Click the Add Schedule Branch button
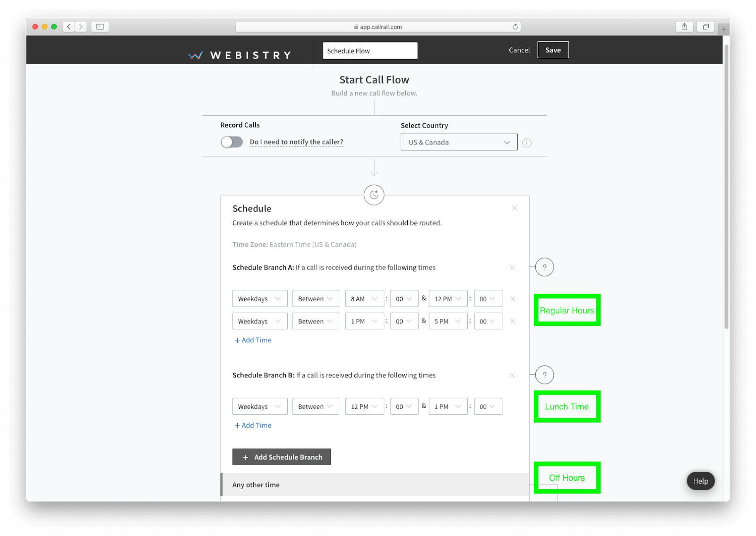Screen dimensions: 756x536 [282, 457]
